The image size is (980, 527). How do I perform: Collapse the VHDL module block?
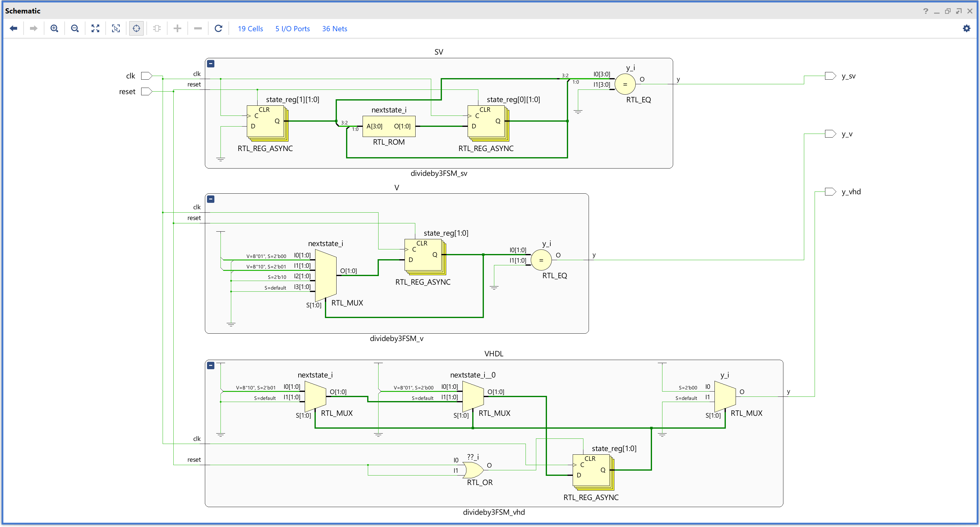[211, 366]
